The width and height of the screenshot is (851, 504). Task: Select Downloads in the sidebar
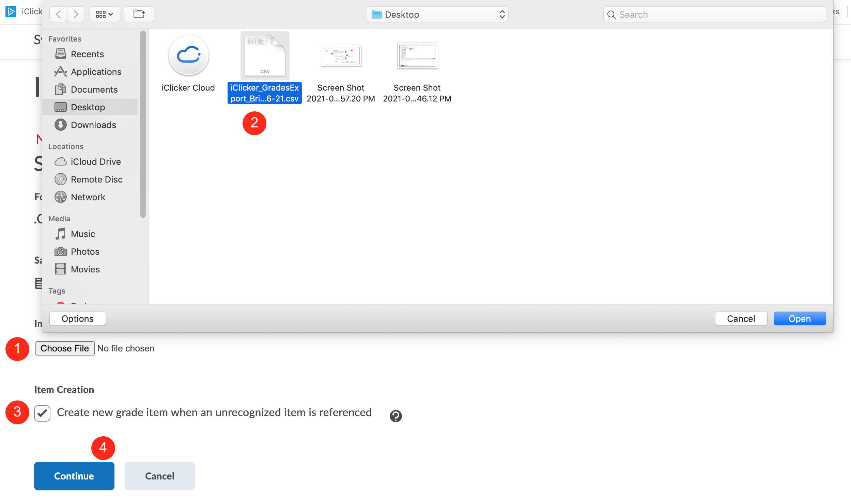click(90, 125)
